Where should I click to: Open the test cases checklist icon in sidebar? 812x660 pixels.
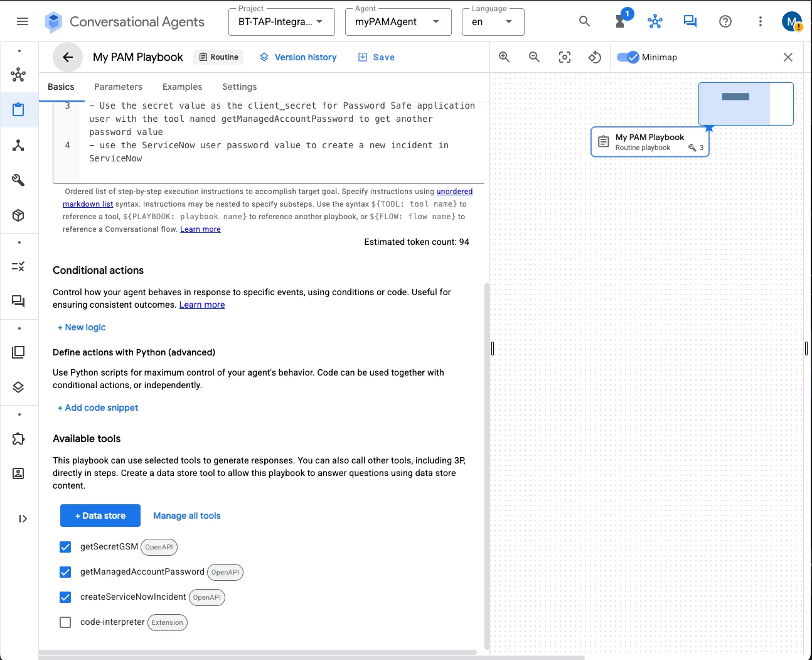click(x=18, y=266)
